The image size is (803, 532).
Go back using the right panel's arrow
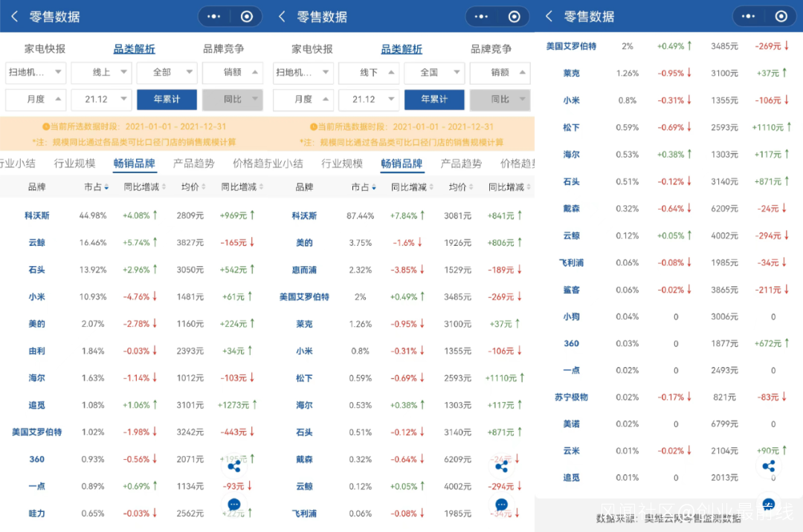click(x=549, y=16)
